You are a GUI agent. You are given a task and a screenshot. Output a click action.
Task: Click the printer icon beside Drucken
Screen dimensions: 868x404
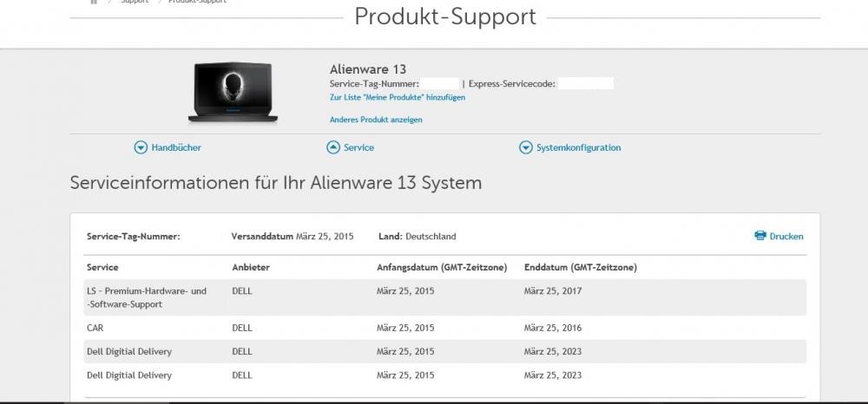760,236
